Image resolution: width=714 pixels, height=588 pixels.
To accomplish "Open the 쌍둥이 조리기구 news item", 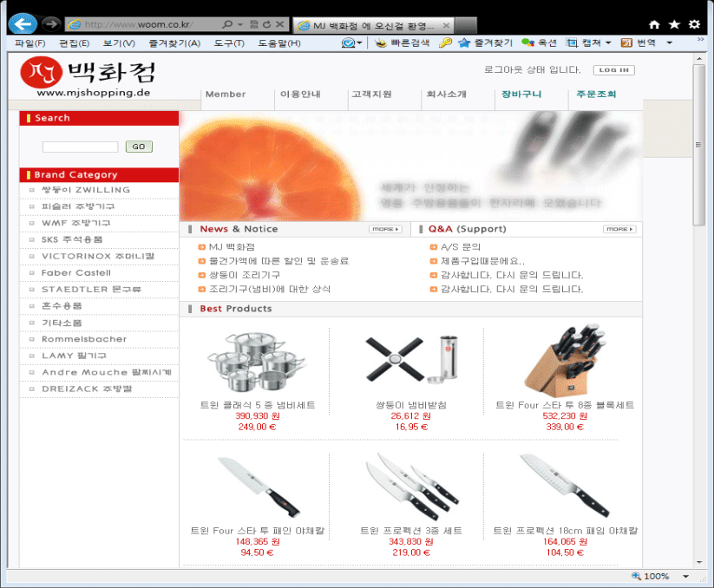I will [245, 275].
